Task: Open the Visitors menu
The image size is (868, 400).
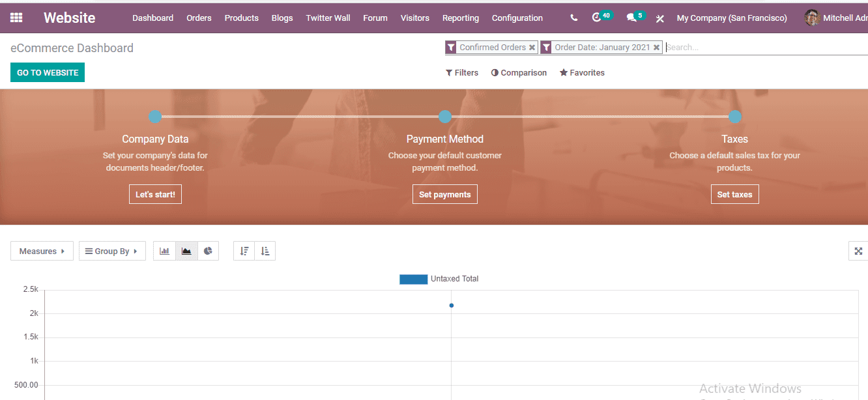Action: (415, 18)
